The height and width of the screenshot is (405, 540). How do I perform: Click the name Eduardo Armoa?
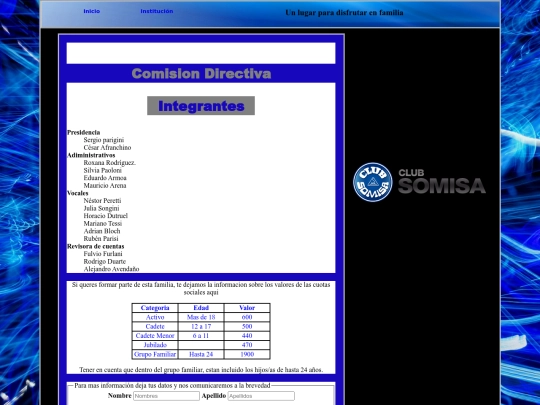click(x=105, y=178)
